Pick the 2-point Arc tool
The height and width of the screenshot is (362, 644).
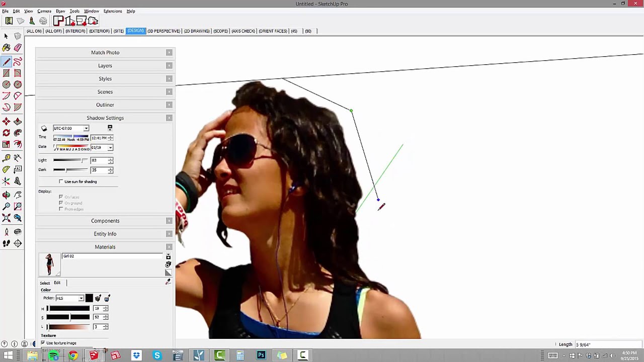(x=18, y=96)
